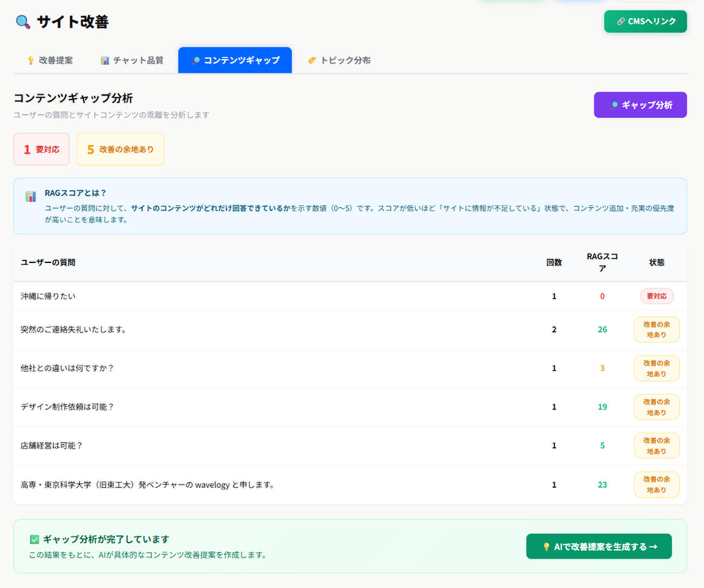
Task: Click the lightbulb icon on 改善提案 tab
Action: (x=31, y=60)
